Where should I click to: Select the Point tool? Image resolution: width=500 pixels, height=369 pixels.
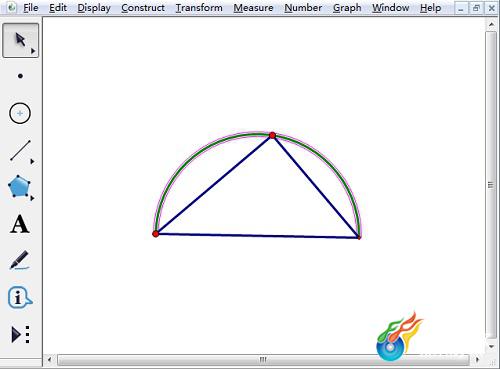pos(20,76)
